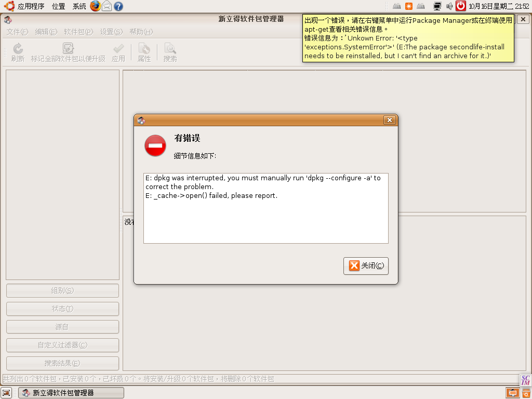Click the workspace switcher in bottom panel
This screenshot has height=399, width=532.
pos(513,393)
